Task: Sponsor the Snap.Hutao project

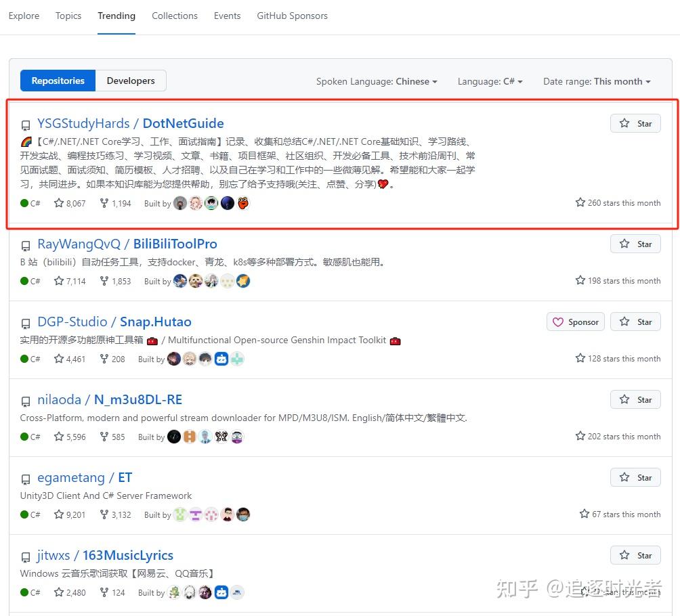Action: point(575,322)
